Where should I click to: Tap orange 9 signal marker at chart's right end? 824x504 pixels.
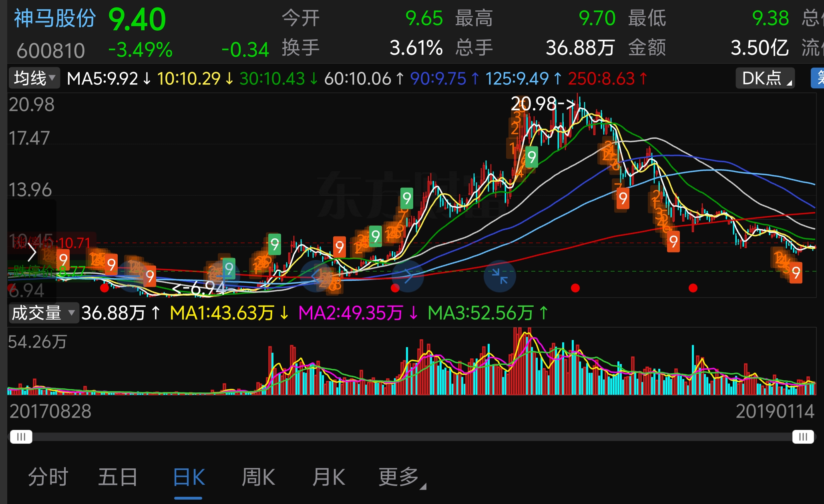pyautogui.click(x=796, y=273)
